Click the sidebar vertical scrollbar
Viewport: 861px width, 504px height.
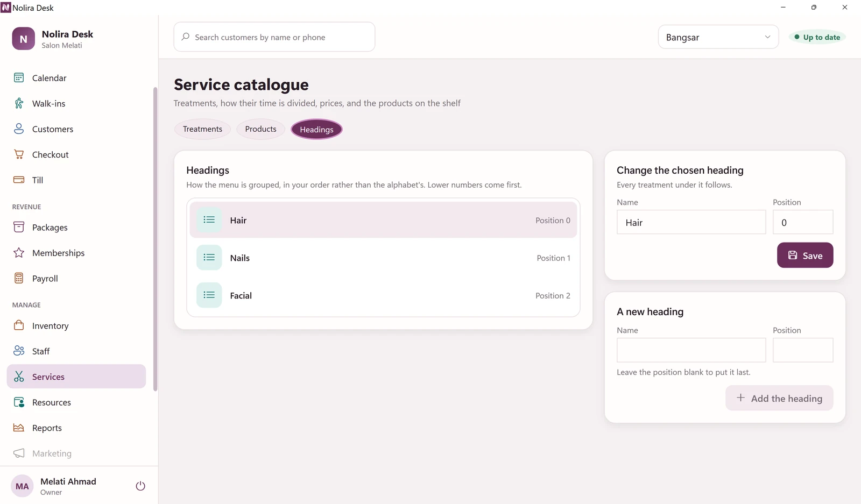pyautogui.click(x=156, y=239)
